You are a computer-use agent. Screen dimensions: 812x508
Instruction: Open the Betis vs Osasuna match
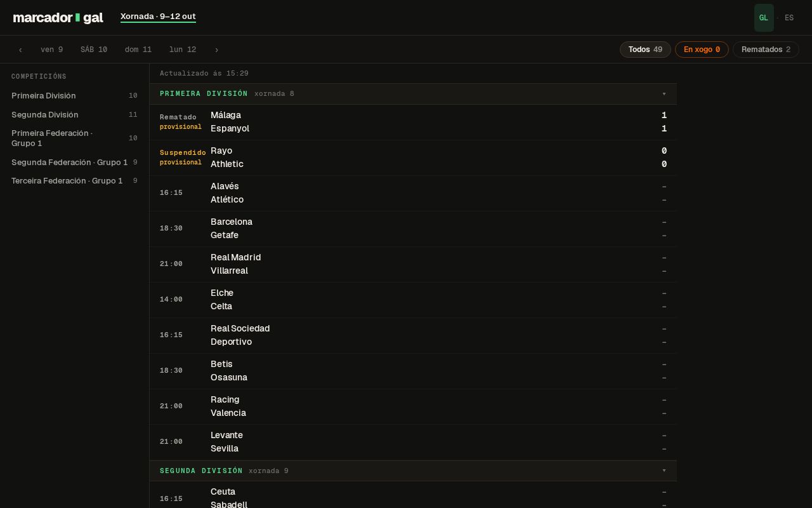[413, 371]
